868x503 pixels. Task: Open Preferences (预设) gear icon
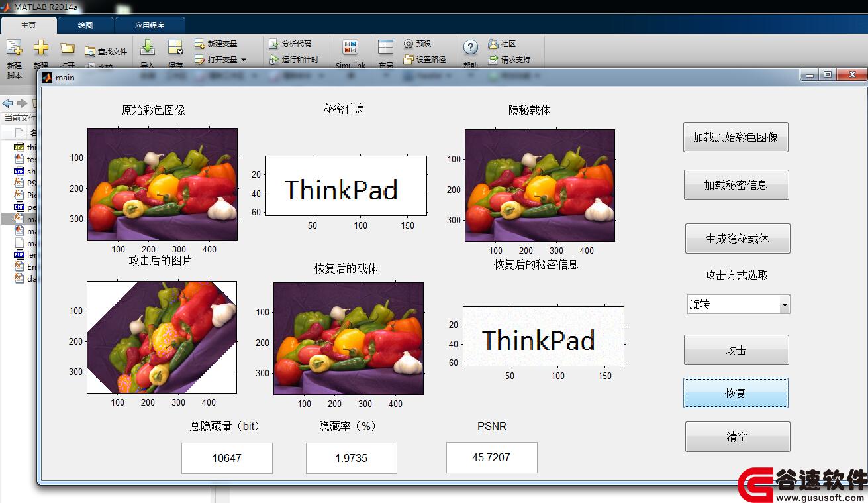point(418,44)
